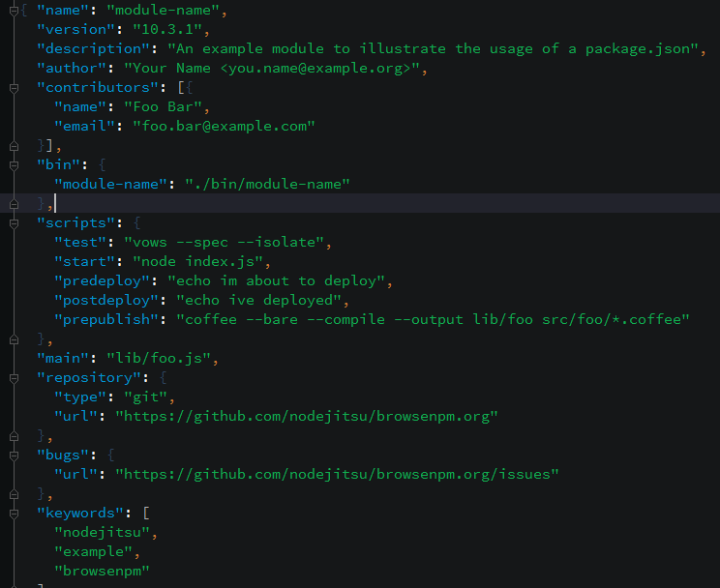Click the "start" script key

click(x=84, y=262)
